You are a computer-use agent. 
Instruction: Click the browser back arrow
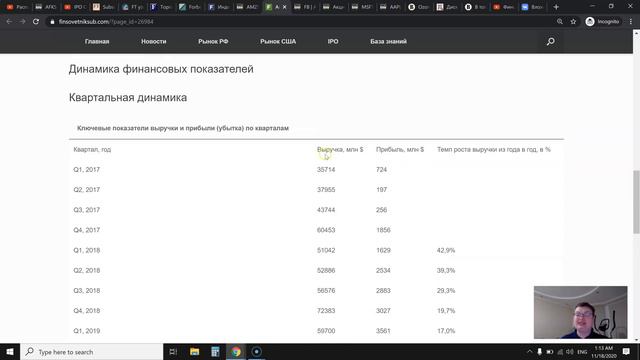[x=9, y=21]
